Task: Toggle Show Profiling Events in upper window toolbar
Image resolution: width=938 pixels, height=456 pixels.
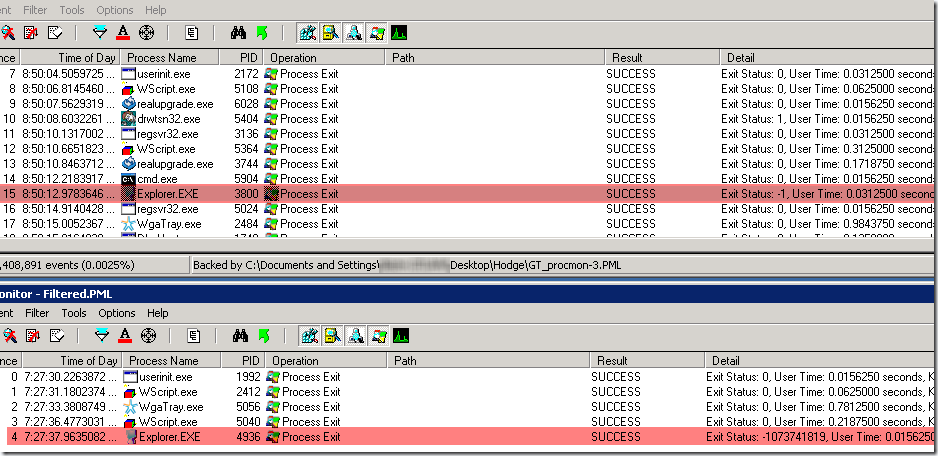Action: point(400,33)
